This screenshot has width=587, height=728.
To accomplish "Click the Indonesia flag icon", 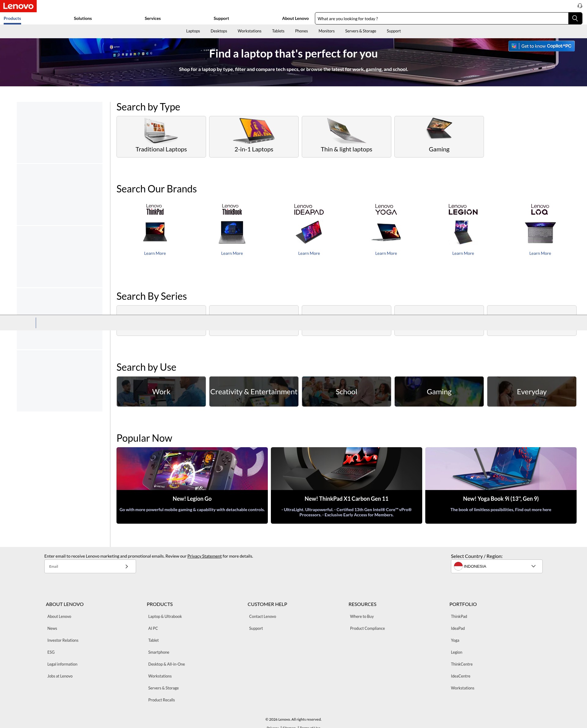I will (458, 566).
